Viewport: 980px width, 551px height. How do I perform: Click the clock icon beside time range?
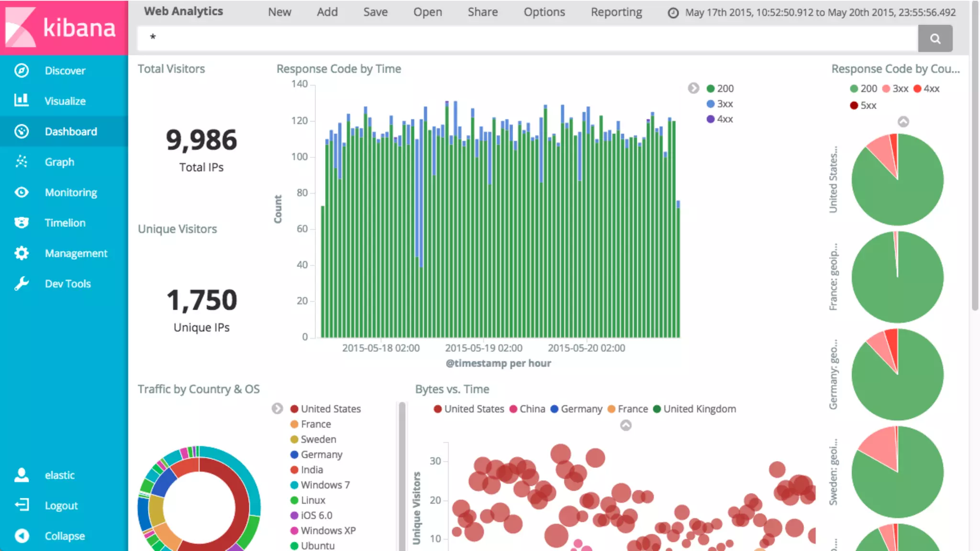(673, 13)
